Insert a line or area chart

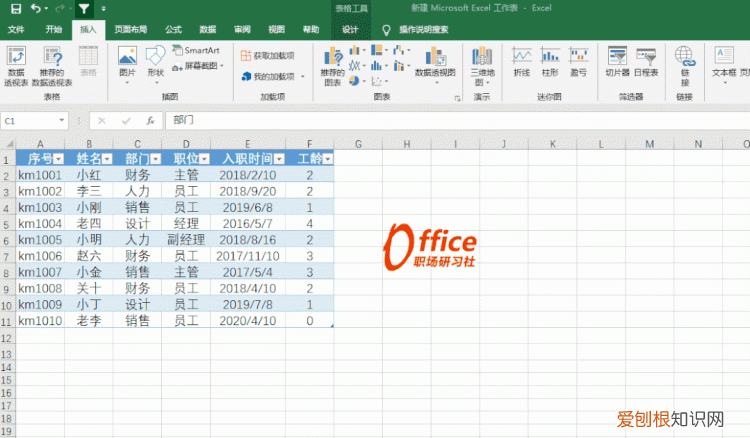point(357,66)
